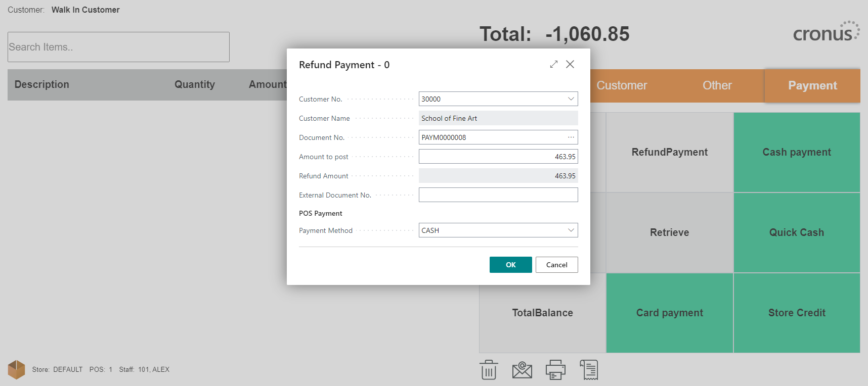The height and width of the screenshot is (386, 868).
Task: Click the cronus logo
Action: click(826, 32)
